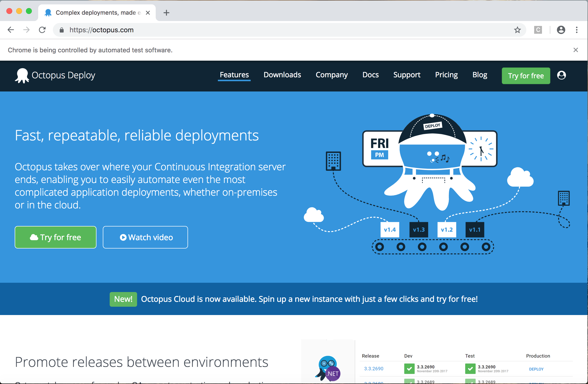This screenshot has width=588, height=384.
Task: Open a new browser tab
Action: tap(166, 12)
